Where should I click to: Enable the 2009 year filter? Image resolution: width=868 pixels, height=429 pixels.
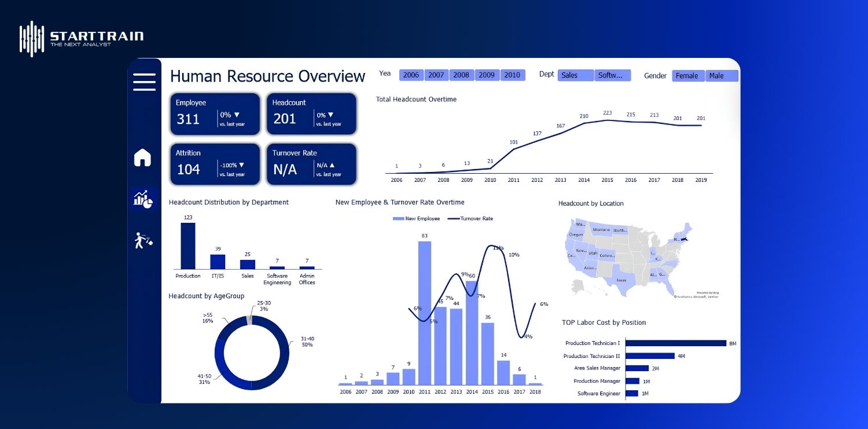pyautogui.click(x=487, y=75)
